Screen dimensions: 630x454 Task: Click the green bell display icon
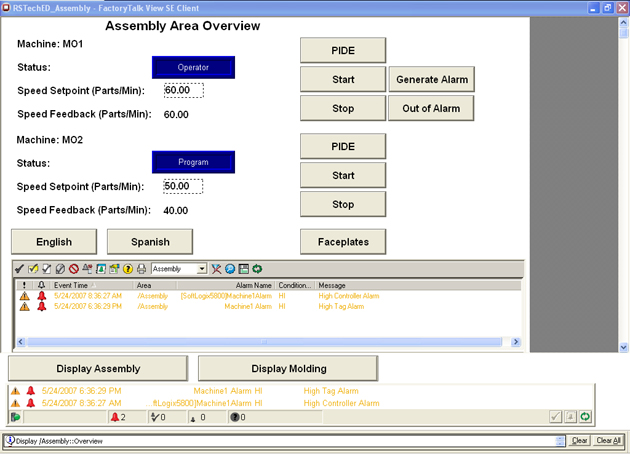[101, 269]
